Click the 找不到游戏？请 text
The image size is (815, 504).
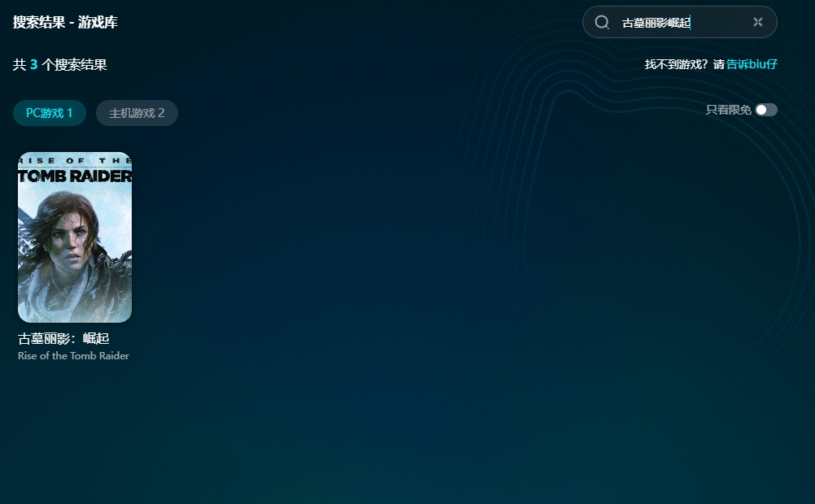pos(685,64)
